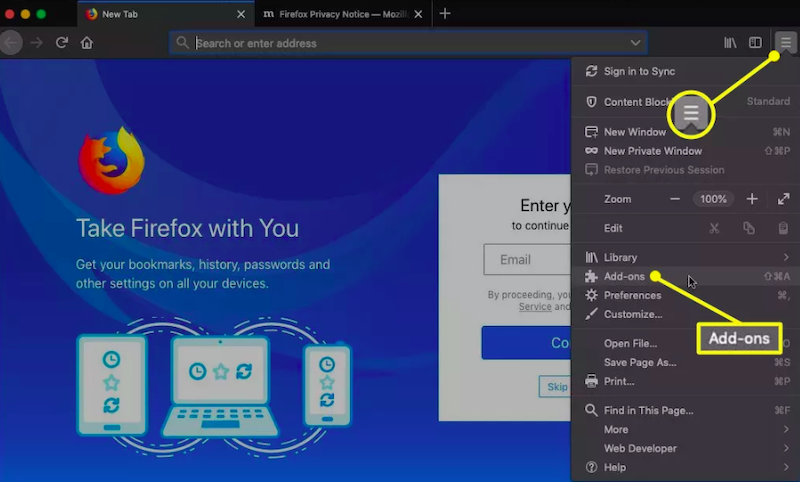Reset zoom via 100% button

pyautogui.click(x=713, y=199)
